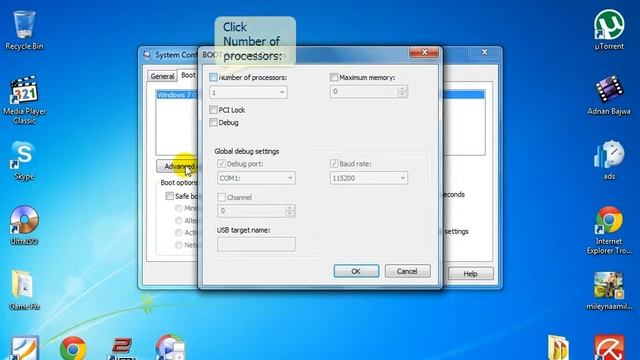Tick the Debug checkbox
This screenshot has height=360, width=640.
(213, 122)
